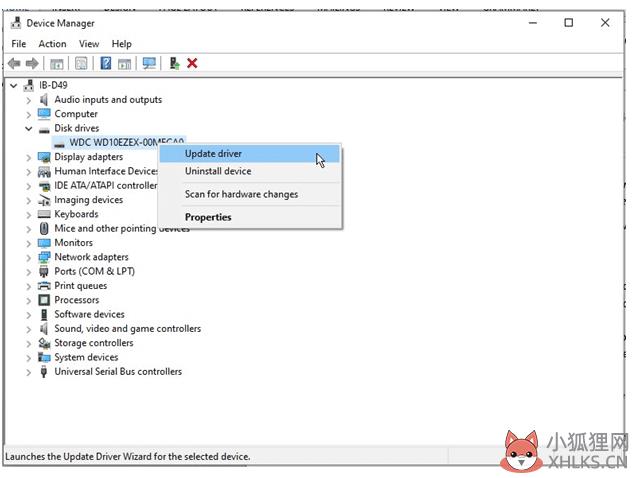Open the blue Help toolbar icon
Viewport: 639px width, 478px height.
click(x=105, y=63)
